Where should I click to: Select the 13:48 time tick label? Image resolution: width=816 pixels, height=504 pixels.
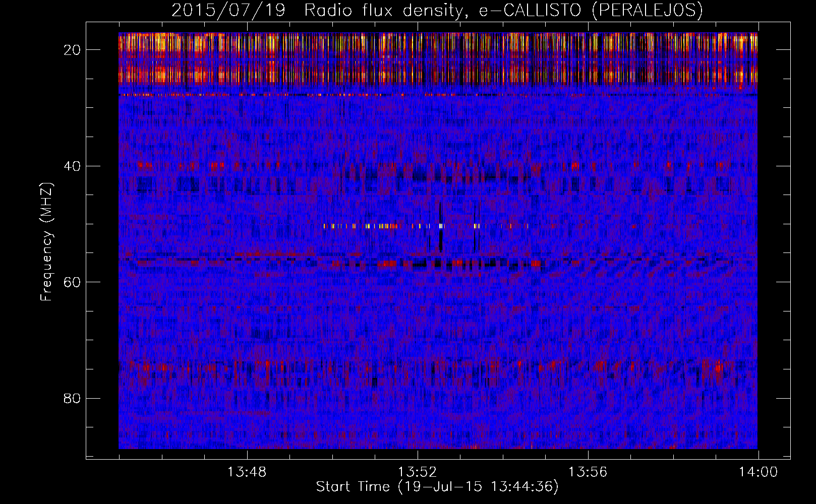click(247, 472)
